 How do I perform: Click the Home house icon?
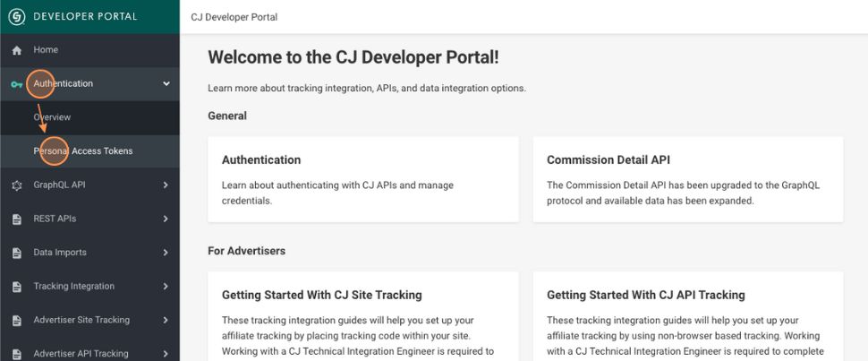(x=16, y=50)
